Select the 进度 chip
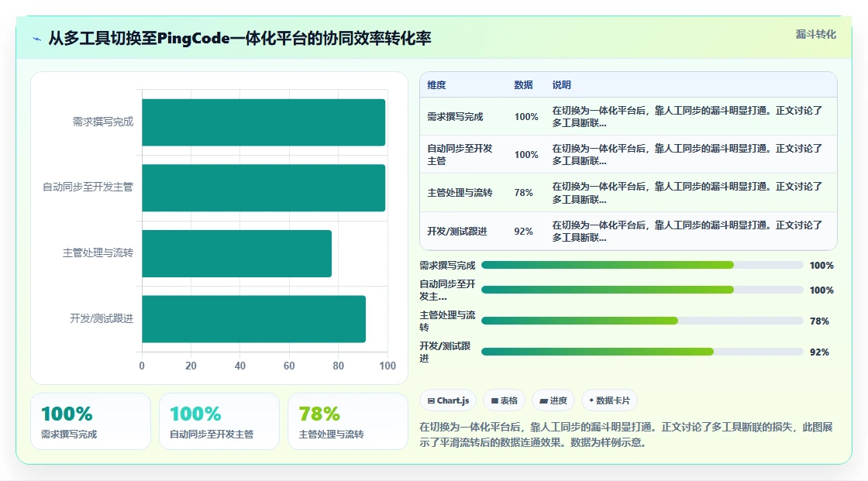This screenshot has height=481, width=868. [553, 400]
